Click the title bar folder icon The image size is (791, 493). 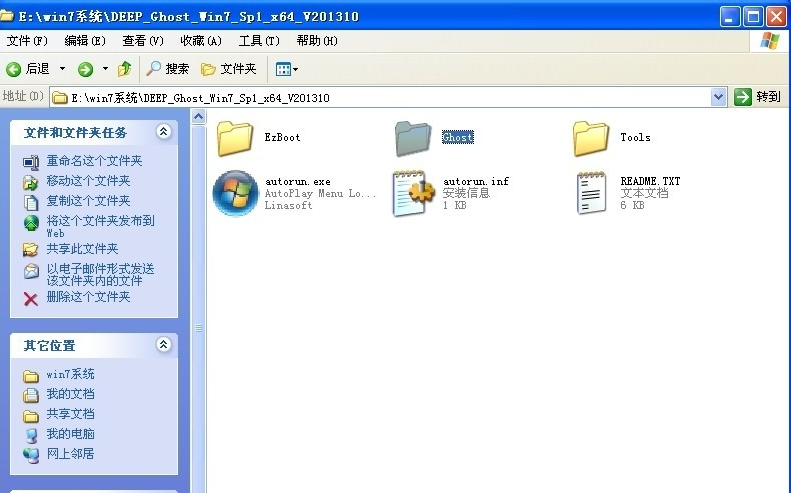click(x=7, y=16)
